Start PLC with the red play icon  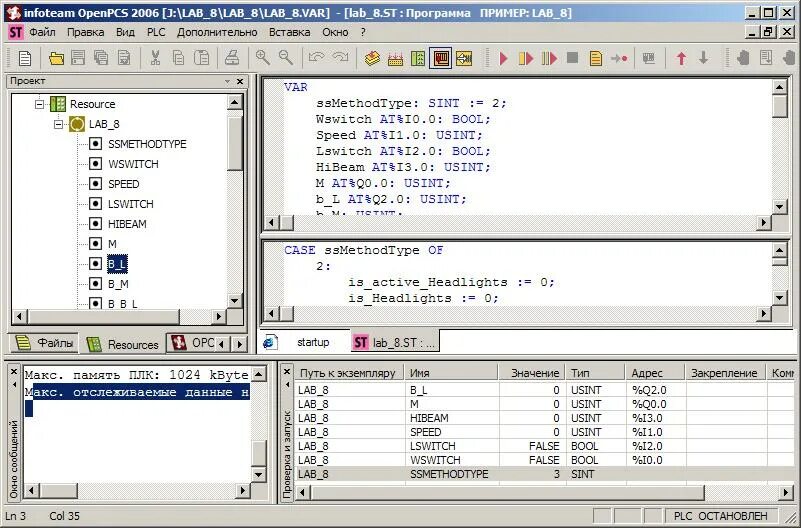(x=504, y=58)
